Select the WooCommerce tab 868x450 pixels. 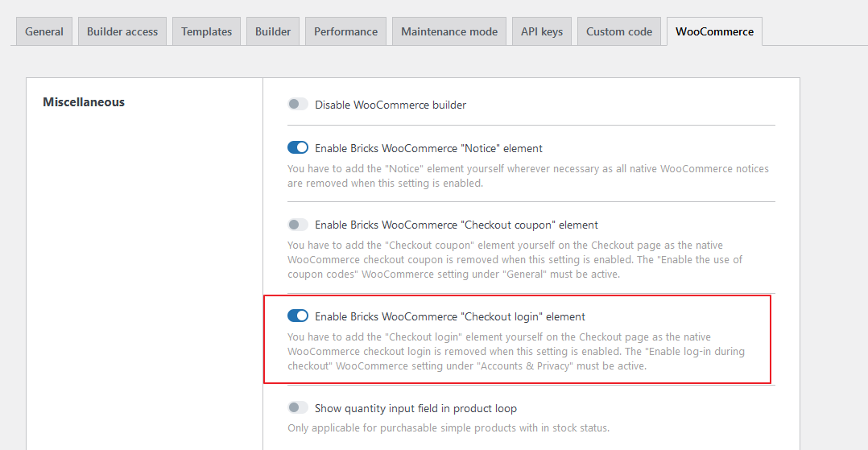714,31
